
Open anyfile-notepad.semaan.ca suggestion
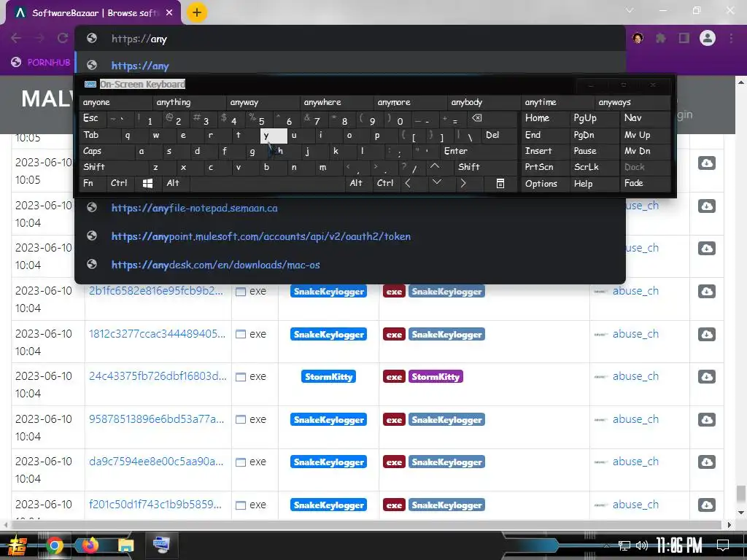pos(350,208)
